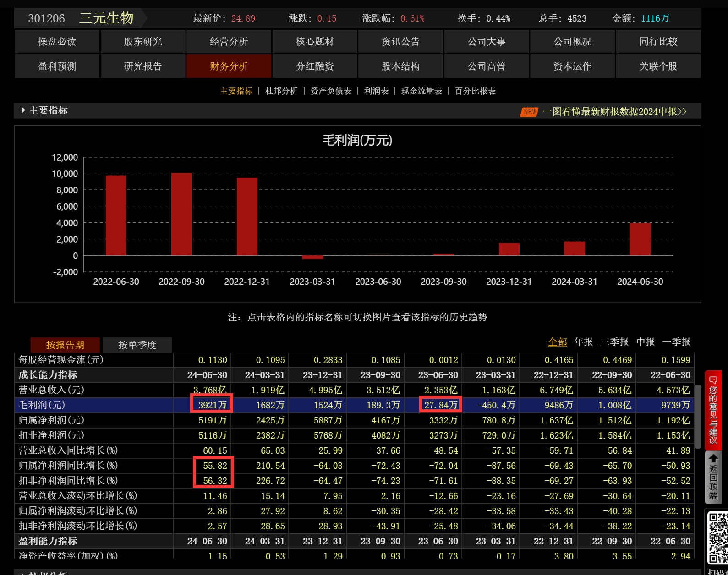Switch to 盈利预测 tab

57,66
